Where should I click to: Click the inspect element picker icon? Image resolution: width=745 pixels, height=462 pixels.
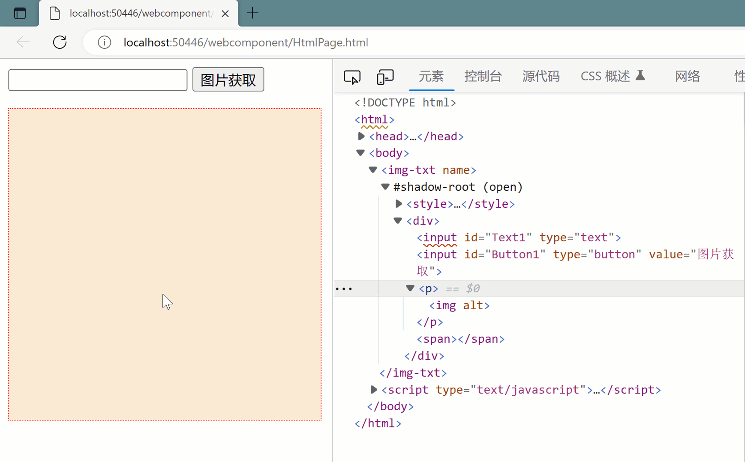(352, 77)
